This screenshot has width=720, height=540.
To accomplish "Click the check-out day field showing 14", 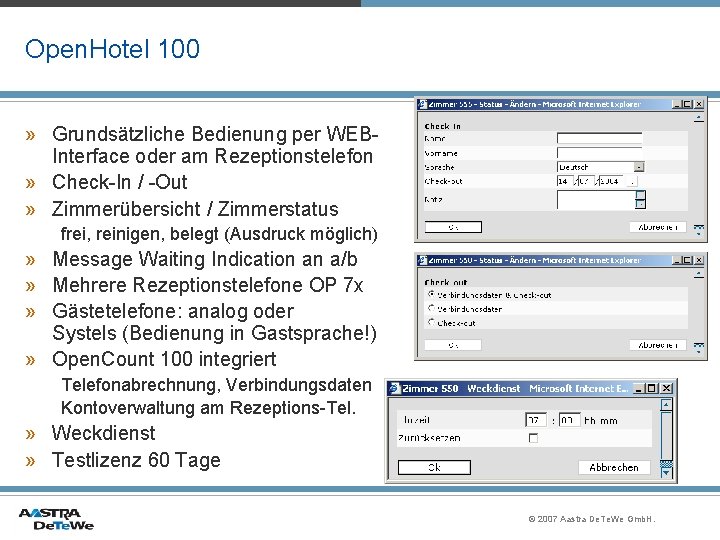I will coord(565,181).
